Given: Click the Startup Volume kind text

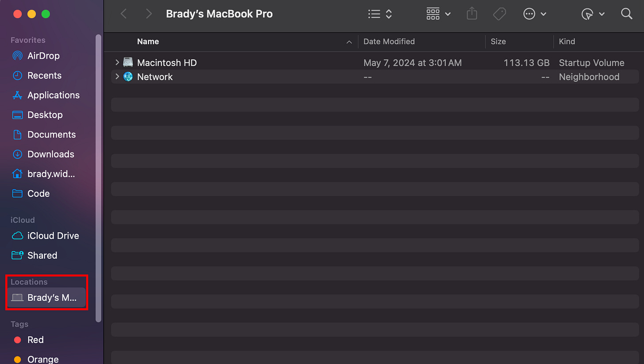Looking at the screenshot, I should coord(591,63).
